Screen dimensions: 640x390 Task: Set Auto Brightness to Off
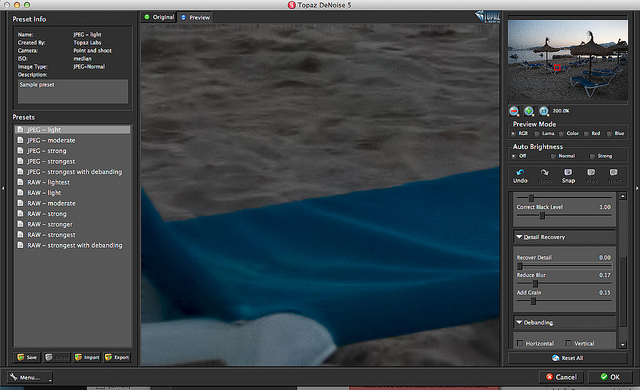click(513, 156)
